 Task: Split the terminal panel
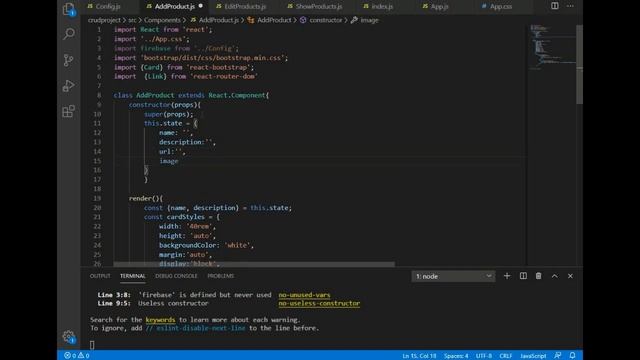click(523, 276)
